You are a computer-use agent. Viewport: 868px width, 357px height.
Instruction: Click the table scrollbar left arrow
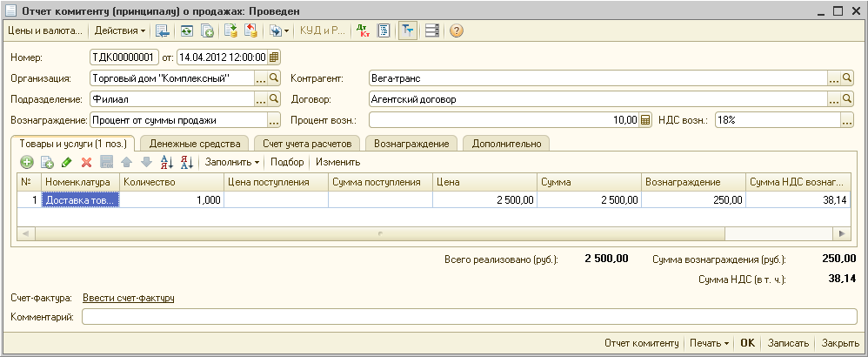click(x=25, y=234)
